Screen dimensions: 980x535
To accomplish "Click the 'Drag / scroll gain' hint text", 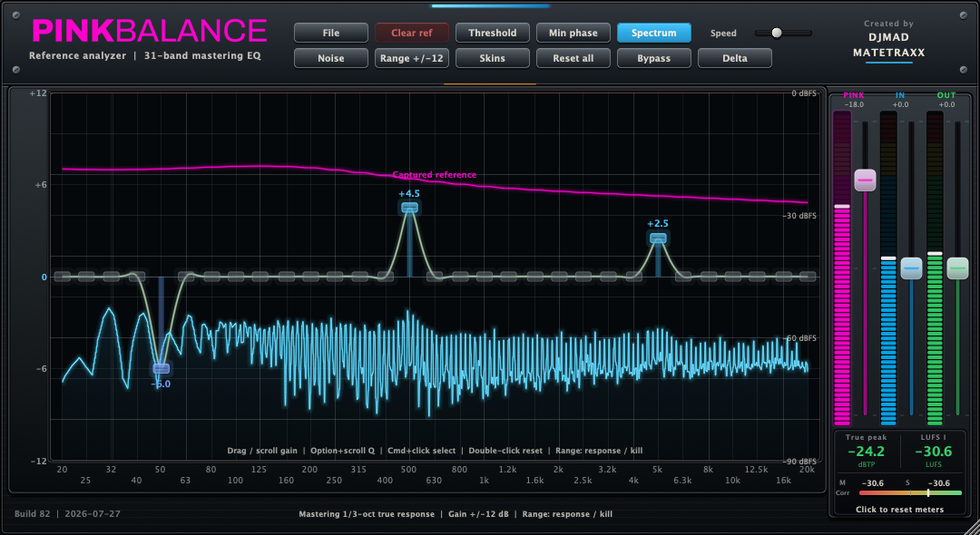I will tap(262, 451).
